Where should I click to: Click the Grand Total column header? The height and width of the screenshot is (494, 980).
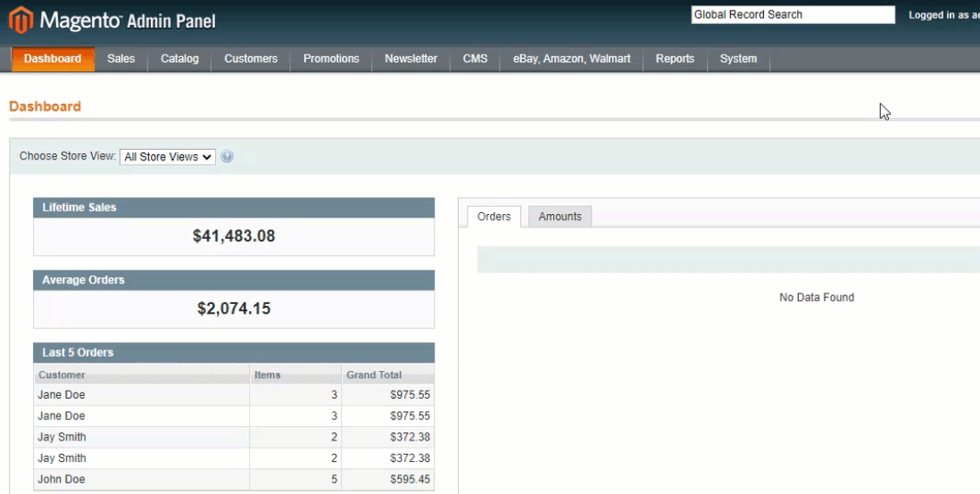point(387,375)
